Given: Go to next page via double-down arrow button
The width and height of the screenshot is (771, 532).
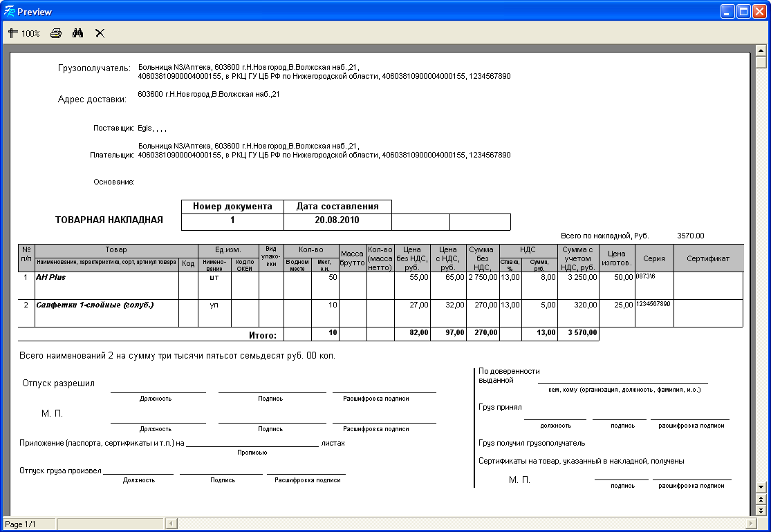Looking at the screenshot, I should coord(761,510).
